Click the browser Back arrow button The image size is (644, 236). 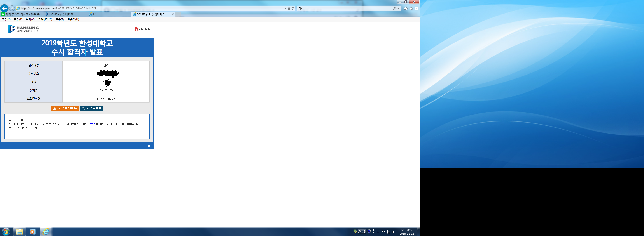(x=4, y=8)
